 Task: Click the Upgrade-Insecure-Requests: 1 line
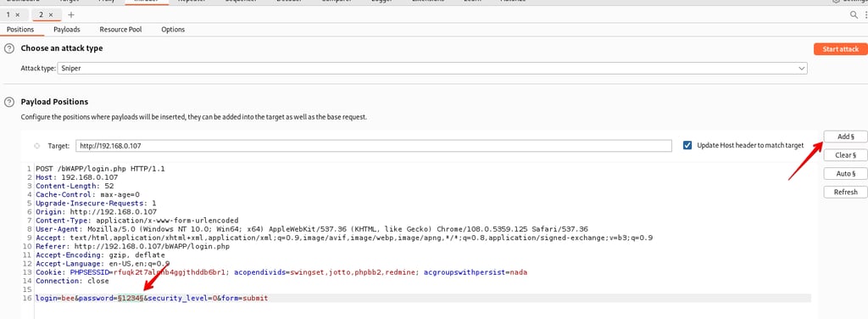coord(96,204)
